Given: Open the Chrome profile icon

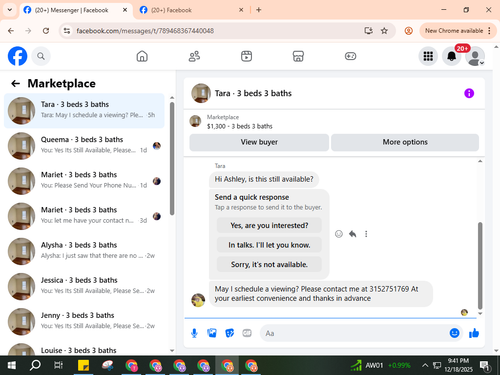Looking at the screenshot, I should click(x=408, y=31).
